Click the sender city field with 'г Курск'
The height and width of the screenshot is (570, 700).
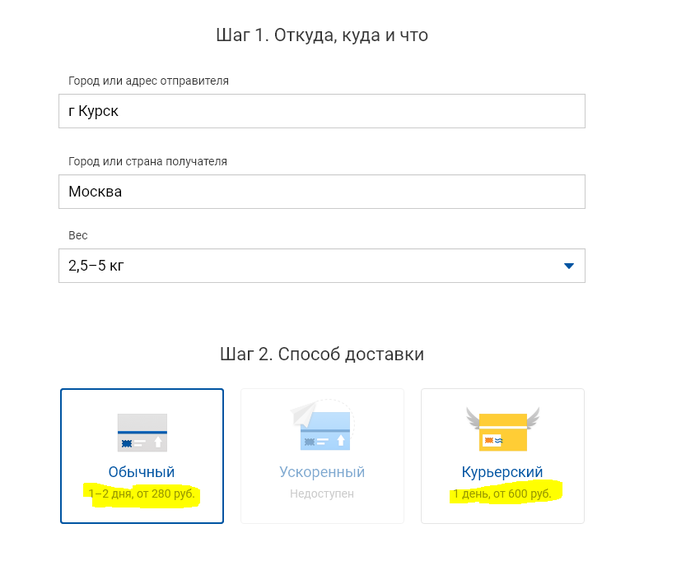(321, 111)
